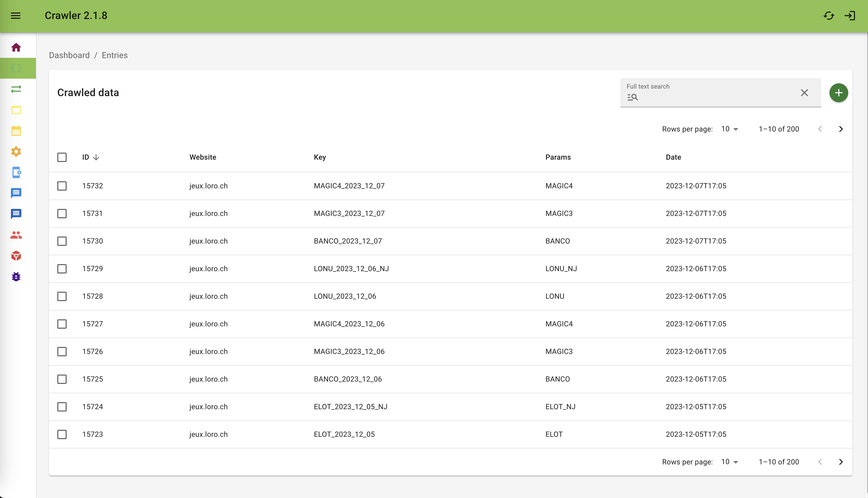The image size is (868, 498).
Task: Go to next page using top chevron
Action: click(x=841, y=129)
